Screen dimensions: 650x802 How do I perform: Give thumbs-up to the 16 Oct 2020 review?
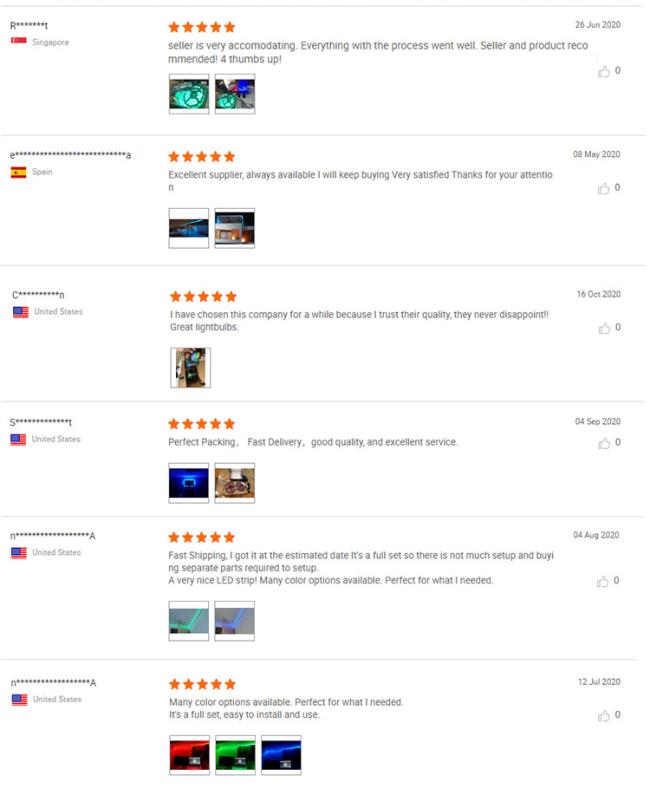pos(604,328)
